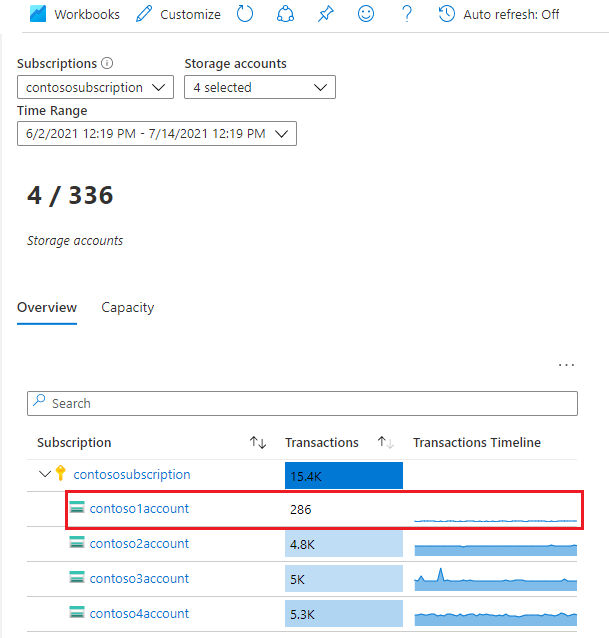The image size is (609, 638).
Task: Open feedback with the smiley icon
Action: tap(365, 15)
